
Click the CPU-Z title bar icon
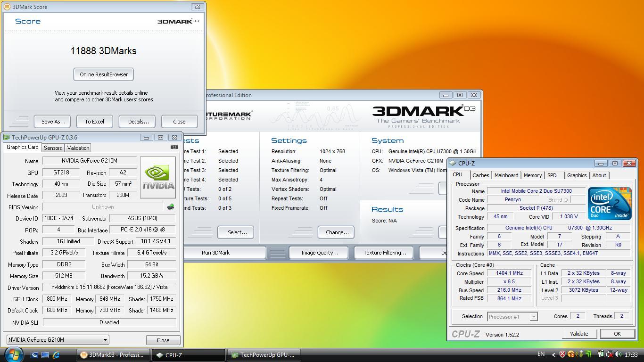[x=453, y=163]
